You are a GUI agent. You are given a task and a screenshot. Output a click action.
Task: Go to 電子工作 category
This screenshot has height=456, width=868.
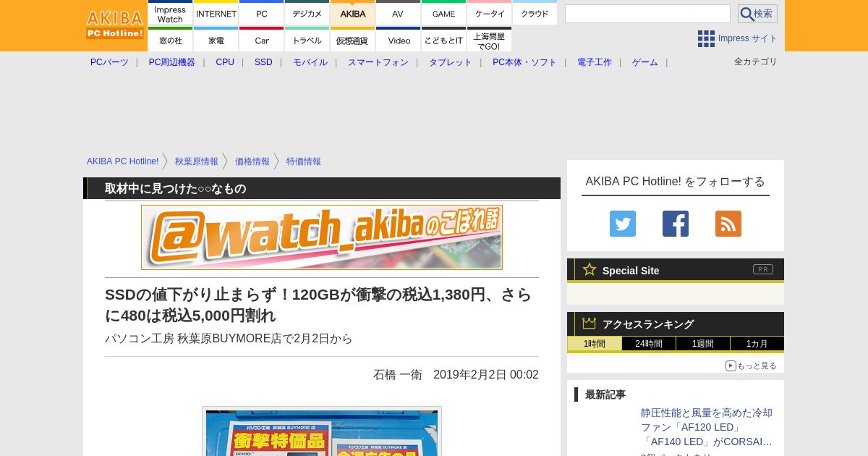pos(595,62)
